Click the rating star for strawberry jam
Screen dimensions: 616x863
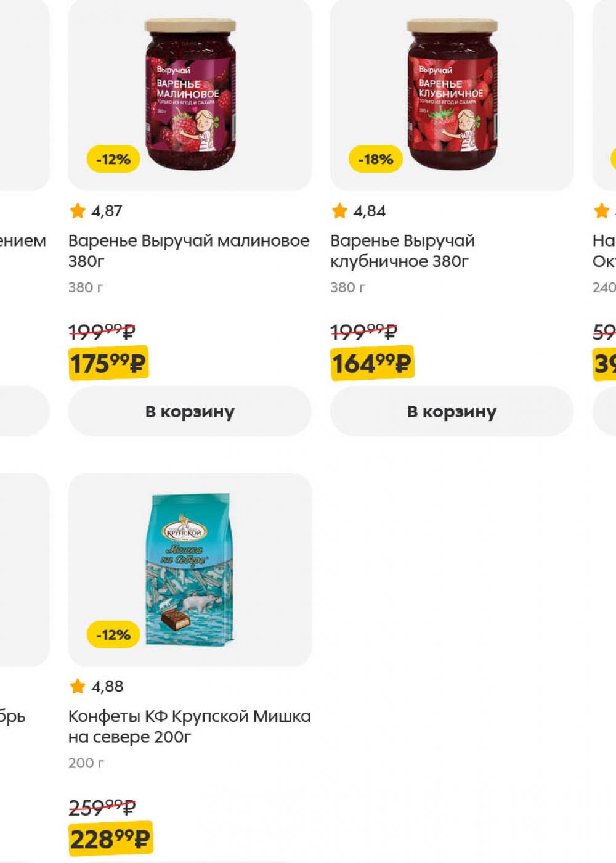(339, 211)
